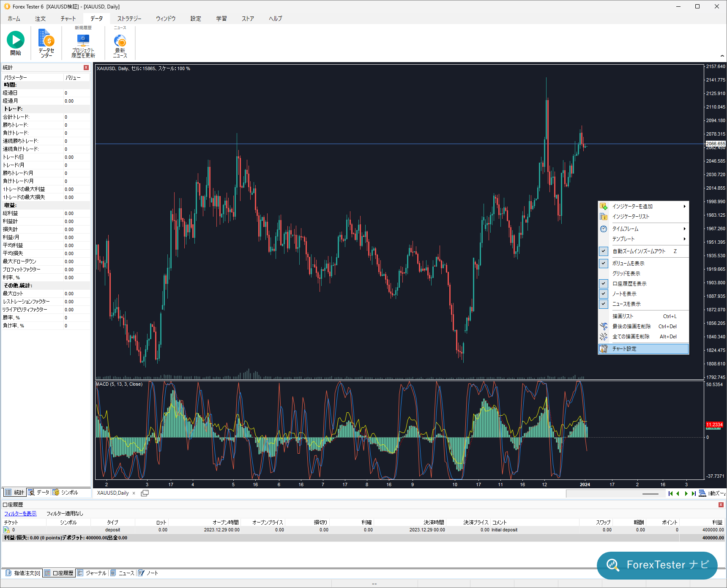The height and width of the screenshot is (588, 727).
Task: Click the 全ての描画を削除 scissors icon
Action: pos(604,337)
